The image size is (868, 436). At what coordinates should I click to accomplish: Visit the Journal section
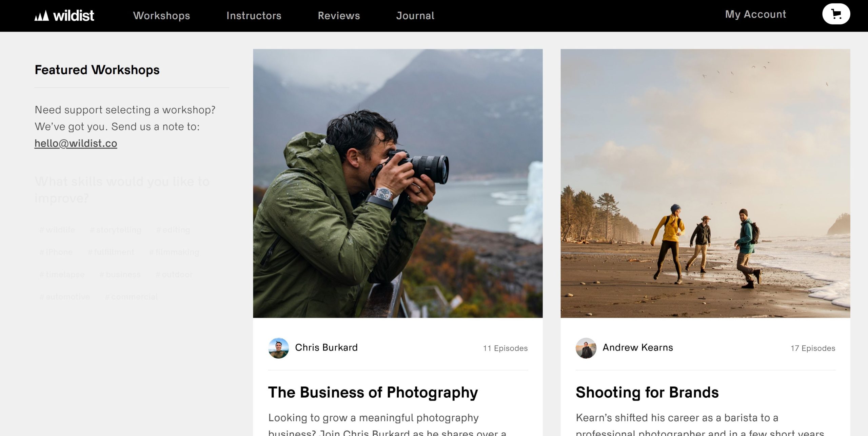415,16
